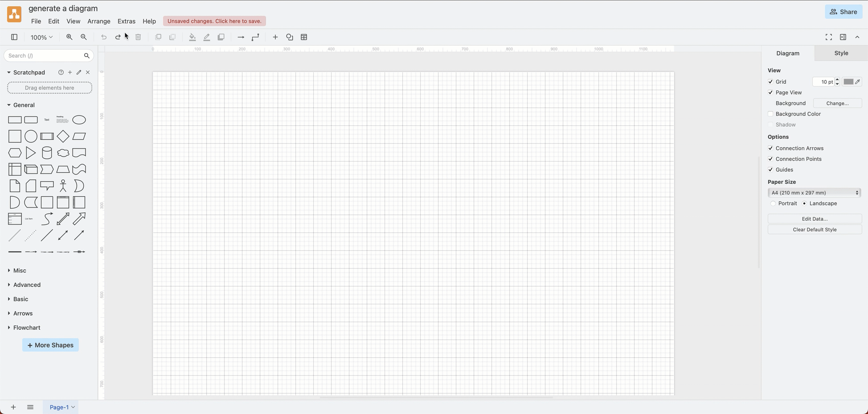Click the Redo toolbar icon

(118, 37)
